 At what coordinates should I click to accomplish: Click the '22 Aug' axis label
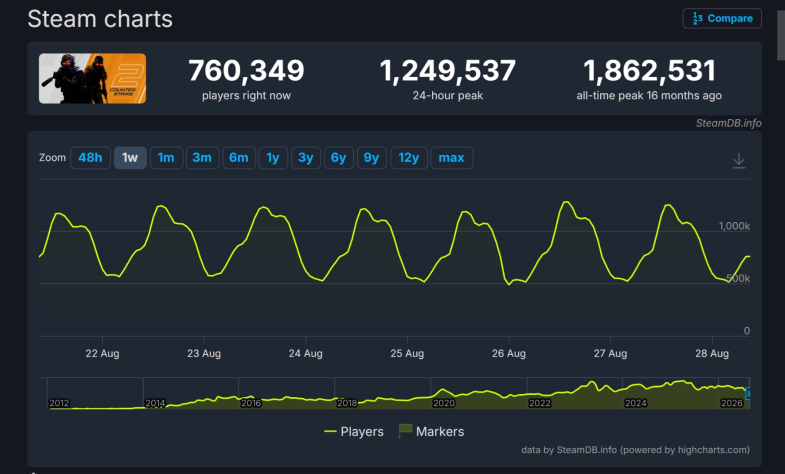point(103,353)
